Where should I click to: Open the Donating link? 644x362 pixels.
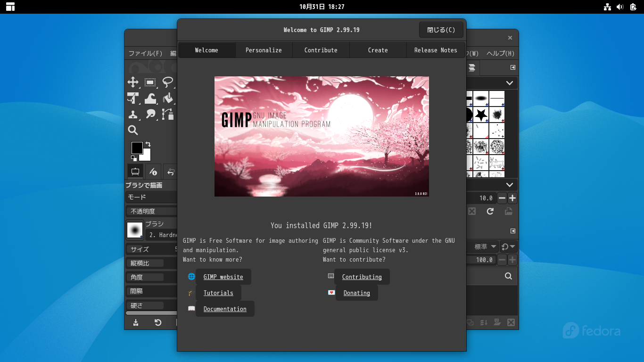pyautogui.click(x=357, y=293)
